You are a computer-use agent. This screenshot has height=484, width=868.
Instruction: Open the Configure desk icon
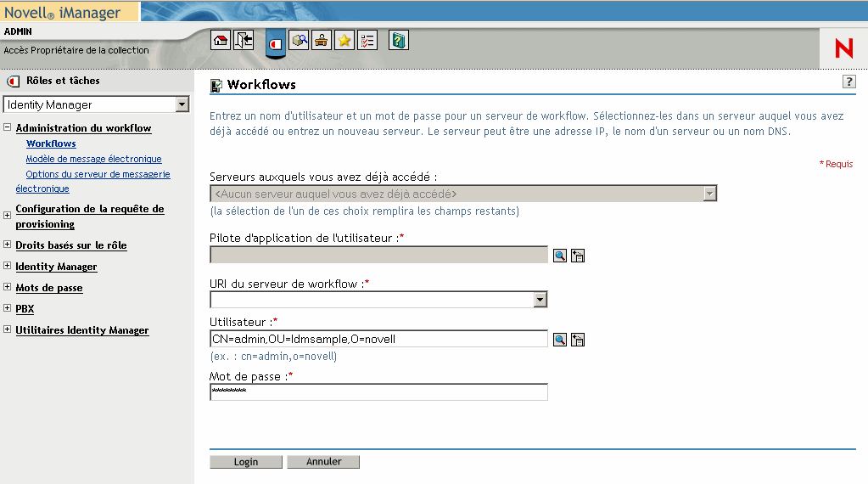[322, 41]
